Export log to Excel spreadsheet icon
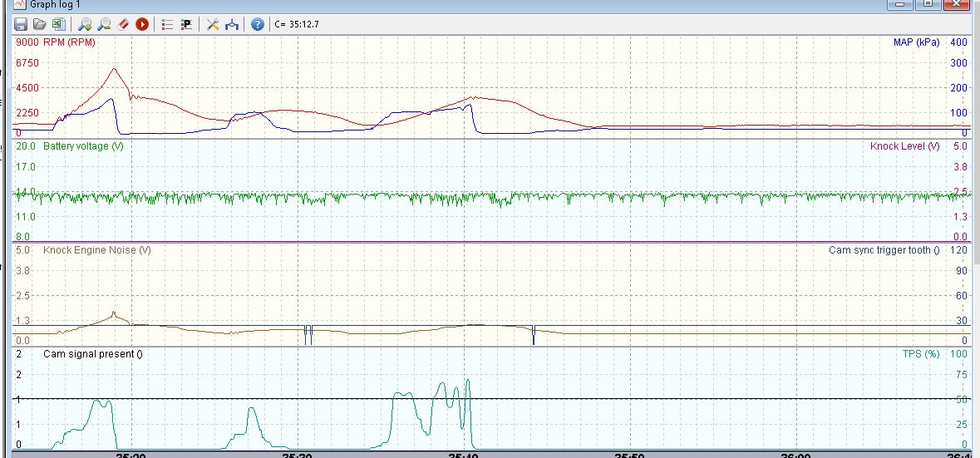Screen dimensions: 980x458 coord(58,24)
